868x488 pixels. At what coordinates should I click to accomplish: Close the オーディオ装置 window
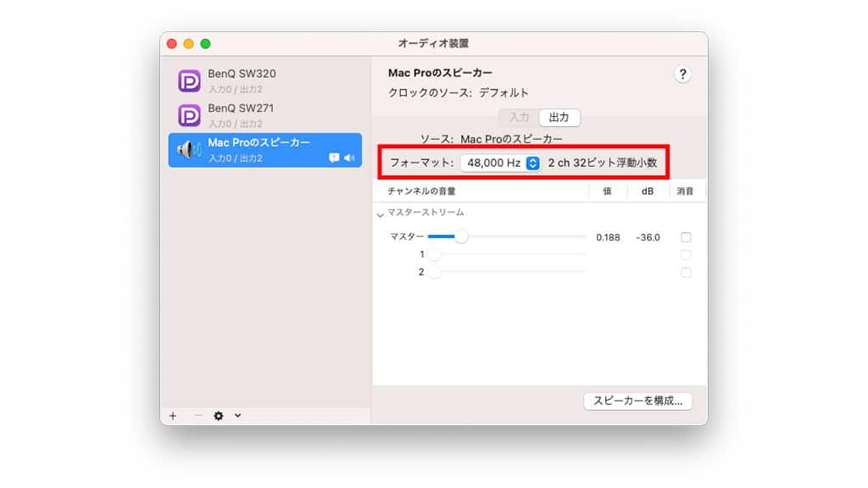point(171,44)
